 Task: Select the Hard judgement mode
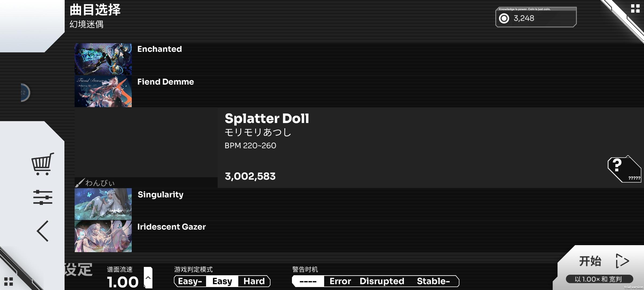tap(254, 281)
